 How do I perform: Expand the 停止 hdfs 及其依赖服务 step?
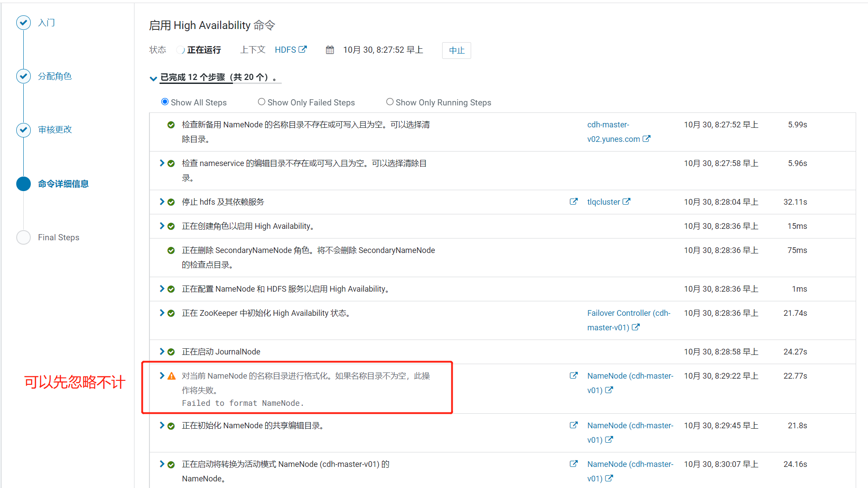(x=162, y=201)
